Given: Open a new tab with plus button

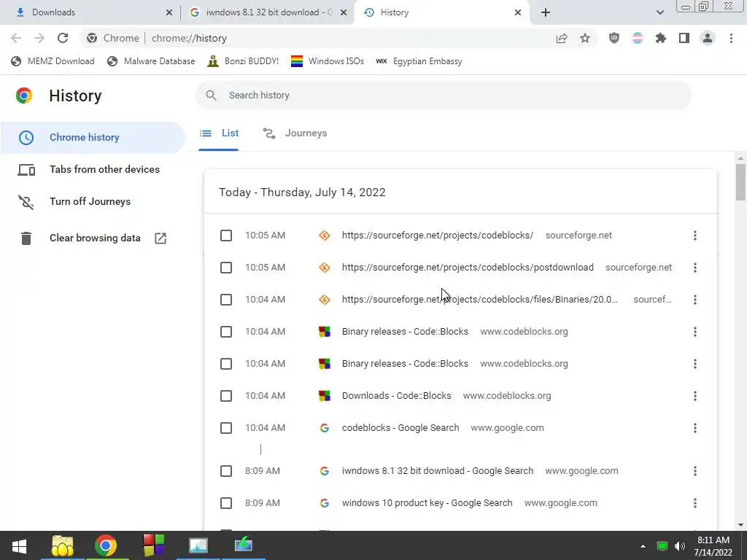Looking at the screenshot, I should click(x=546, y=12).
